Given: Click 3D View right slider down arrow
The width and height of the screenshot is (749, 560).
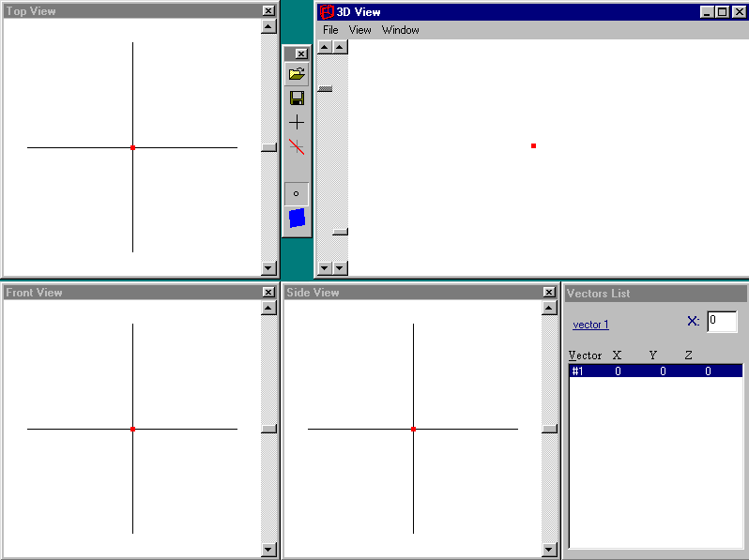Looking at the screenshot, I should 339,268.
